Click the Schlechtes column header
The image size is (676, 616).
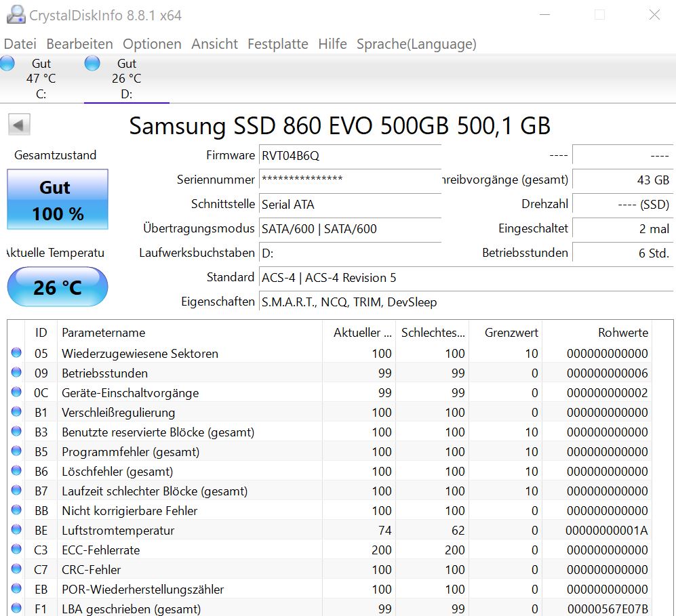coord(432,333)
